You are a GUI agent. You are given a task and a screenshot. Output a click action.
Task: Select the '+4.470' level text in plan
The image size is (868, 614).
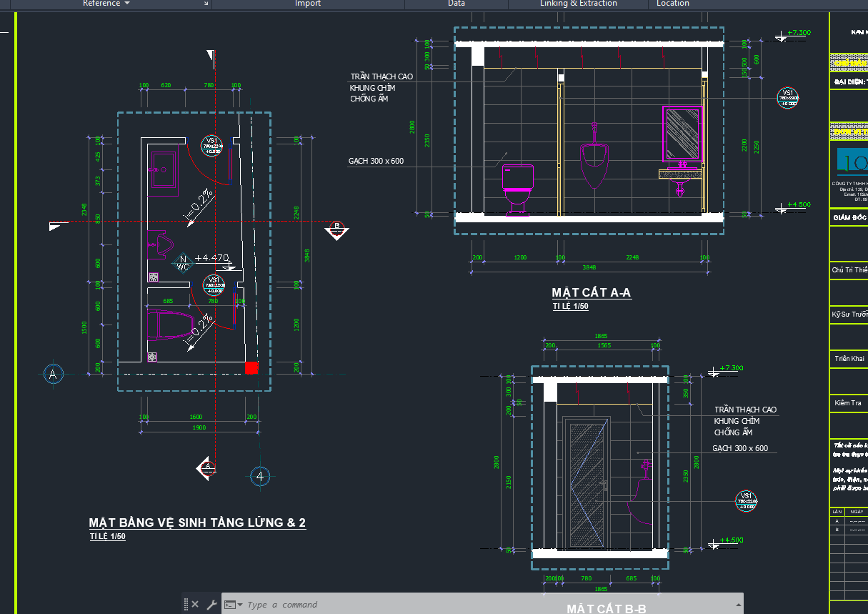click(x=211, y=257)
